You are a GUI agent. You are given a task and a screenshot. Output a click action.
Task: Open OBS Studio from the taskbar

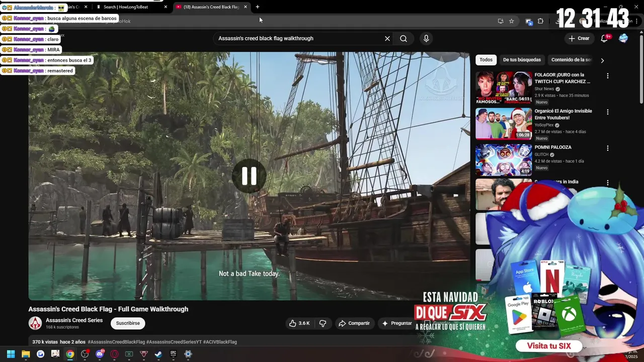pos(85,354)
